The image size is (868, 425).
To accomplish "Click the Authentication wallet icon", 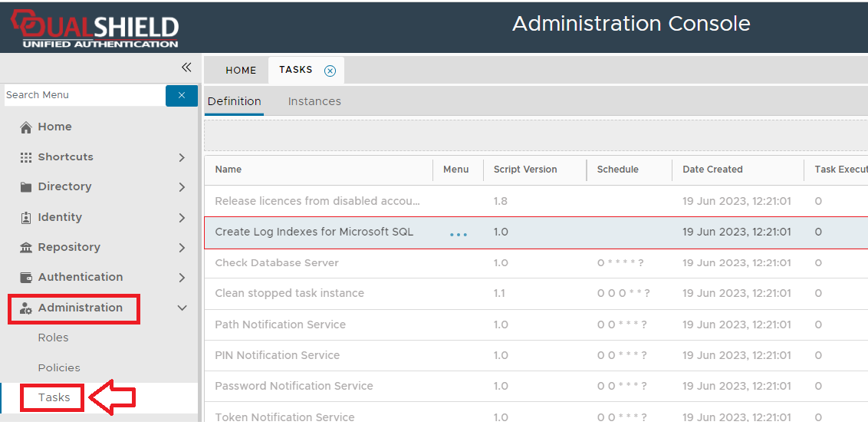I will [26, 278].
